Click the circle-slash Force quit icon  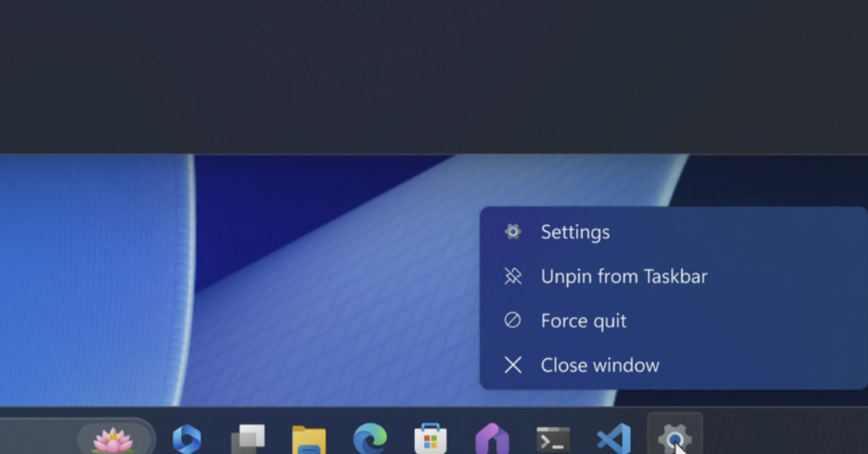coord(513,320)
